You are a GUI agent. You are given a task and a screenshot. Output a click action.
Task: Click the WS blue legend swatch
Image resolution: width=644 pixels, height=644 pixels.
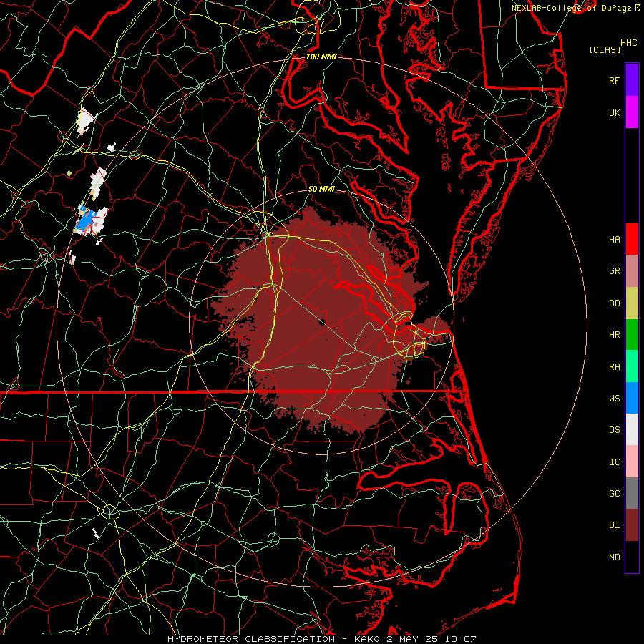pos(632,398)
